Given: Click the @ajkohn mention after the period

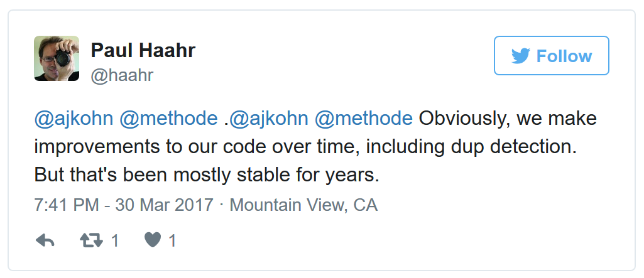Looking at the screenshot, I should (268, 119).
